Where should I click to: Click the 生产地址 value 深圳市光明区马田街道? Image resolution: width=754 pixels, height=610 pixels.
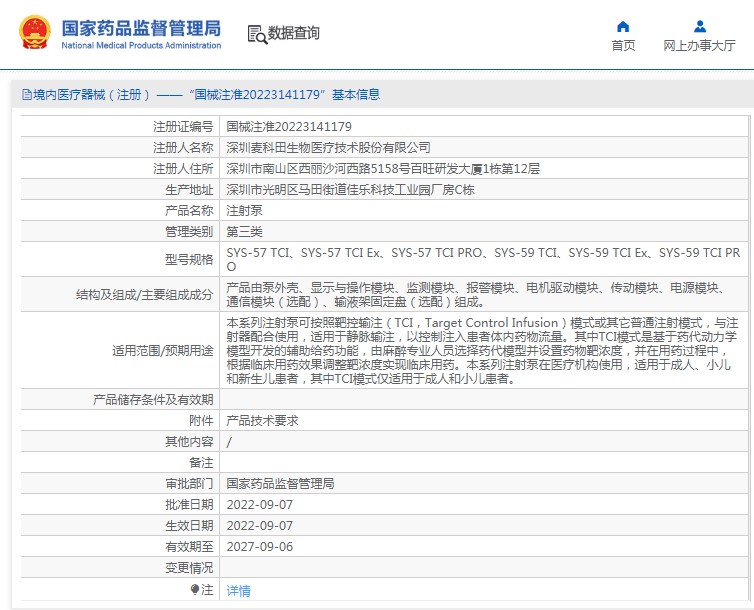(351, 190)
